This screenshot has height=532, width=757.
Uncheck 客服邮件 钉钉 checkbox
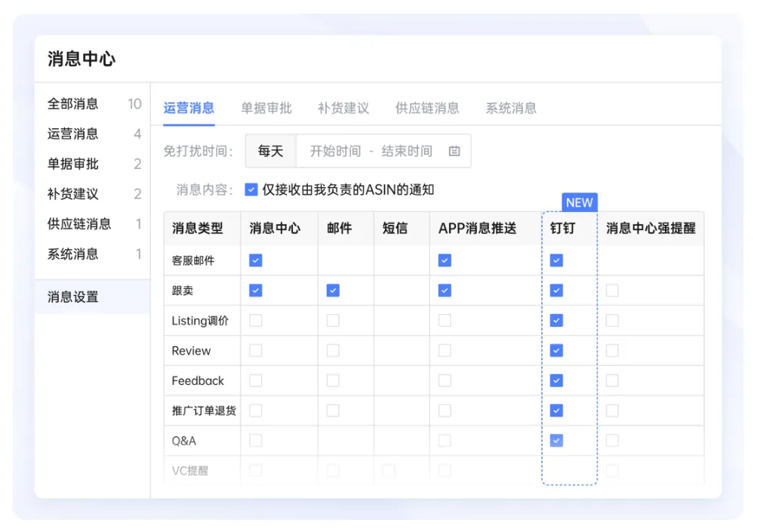pyautogui.click(x=556, y=260)
